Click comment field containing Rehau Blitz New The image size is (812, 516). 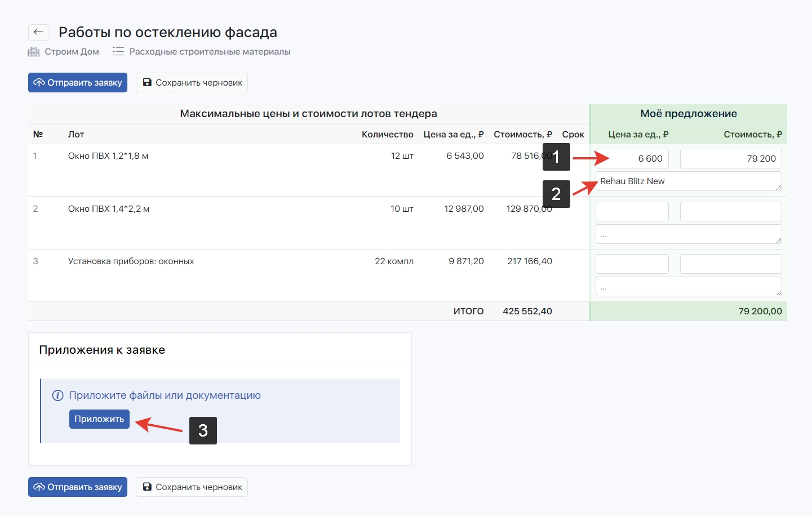[x=688, y=181]
